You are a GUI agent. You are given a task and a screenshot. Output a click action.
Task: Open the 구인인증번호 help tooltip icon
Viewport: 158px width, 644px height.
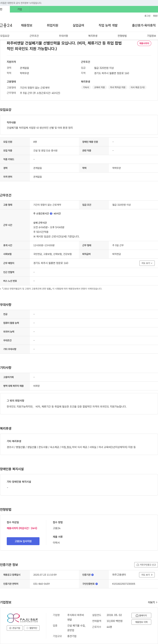[97, 584]
